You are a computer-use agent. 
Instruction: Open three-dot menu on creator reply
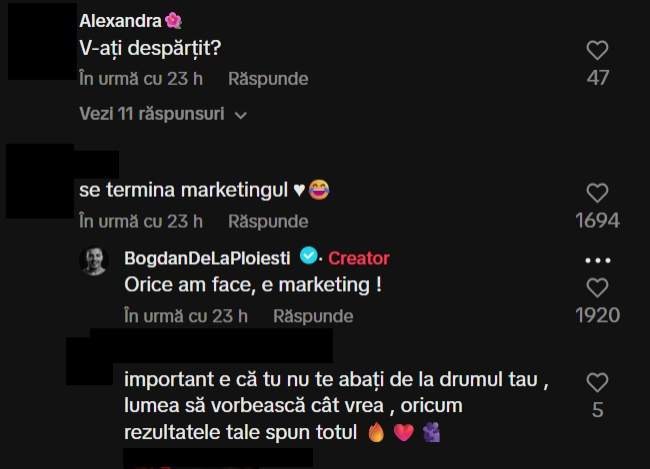(x=597, y=260)
